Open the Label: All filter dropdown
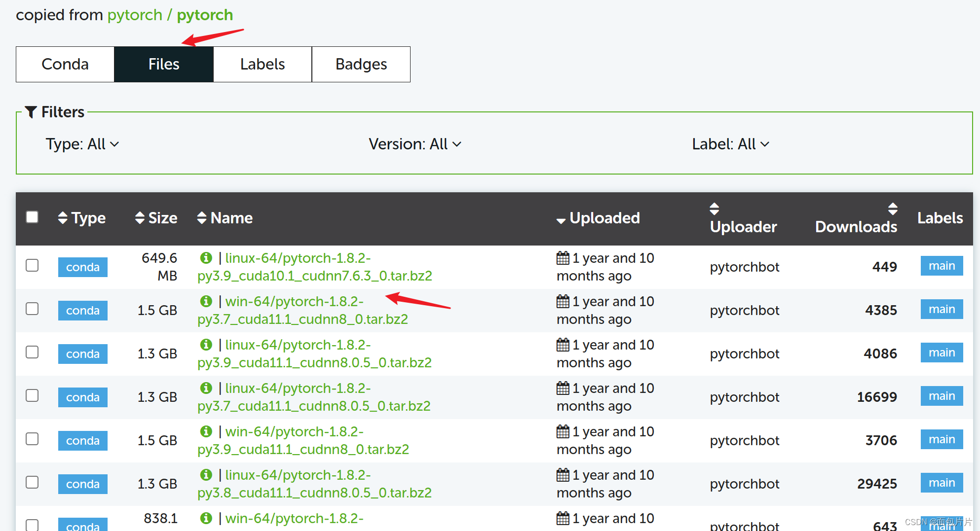980x531 pixels. click(x=731, y=144)
